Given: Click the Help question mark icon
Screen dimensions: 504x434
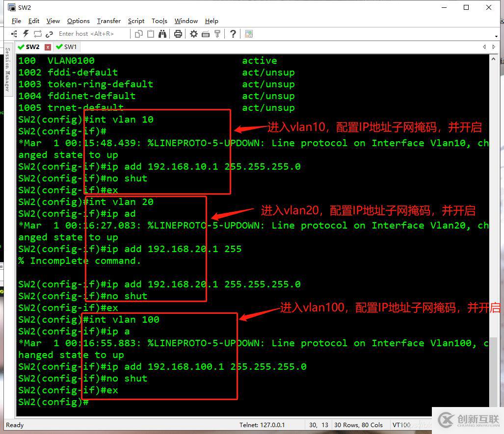Looking at the screenshot, I should click(x=233, y=34).
